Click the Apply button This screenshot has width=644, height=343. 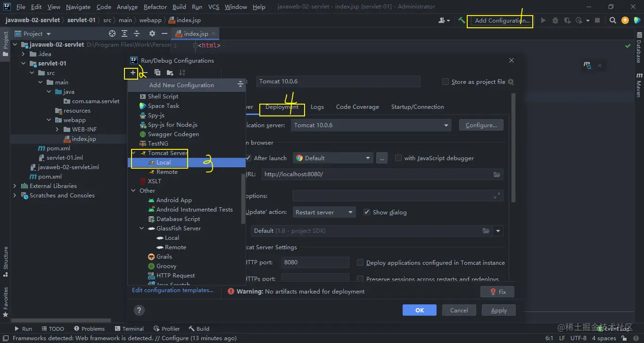[499, 310]
